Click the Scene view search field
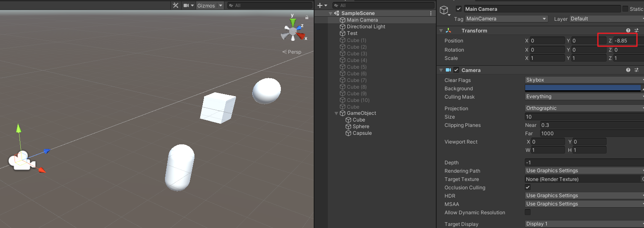Image resolution: width=644 pixels, height=228 pixels. [269, 5]
